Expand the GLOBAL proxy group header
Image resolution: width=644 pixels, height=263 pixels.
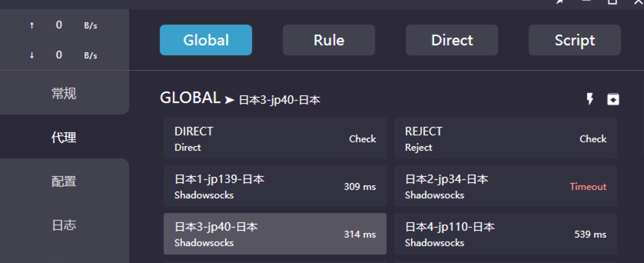pyautogui.click(x=190, y=98)
